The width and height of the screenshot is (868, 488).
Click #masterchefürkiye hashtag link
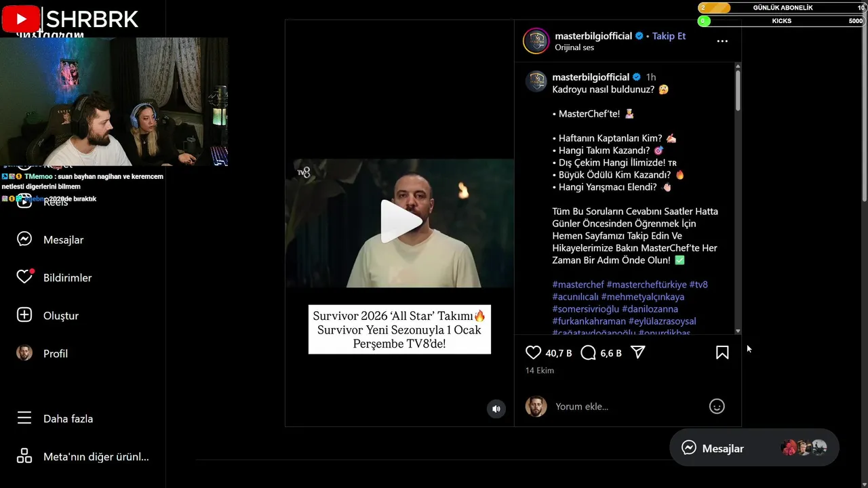(x=646, y=285)
